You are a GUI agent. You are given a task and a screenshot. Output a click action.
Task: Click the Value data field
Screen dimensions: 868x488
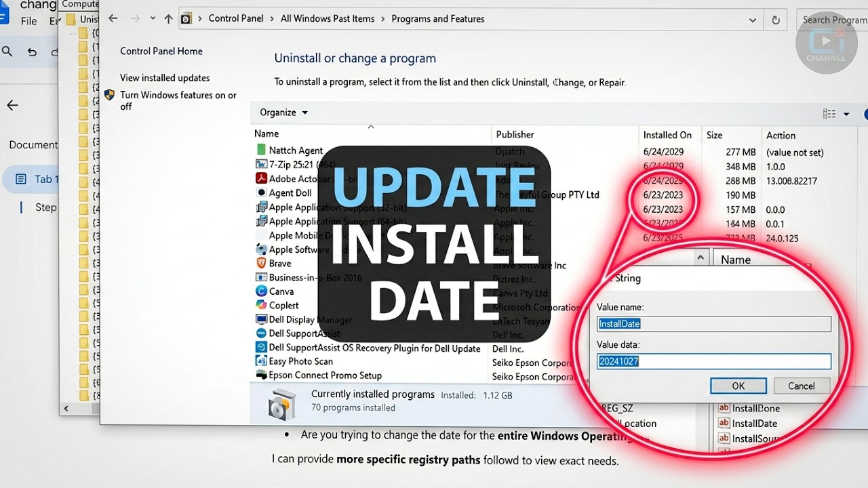coord(713,361)
